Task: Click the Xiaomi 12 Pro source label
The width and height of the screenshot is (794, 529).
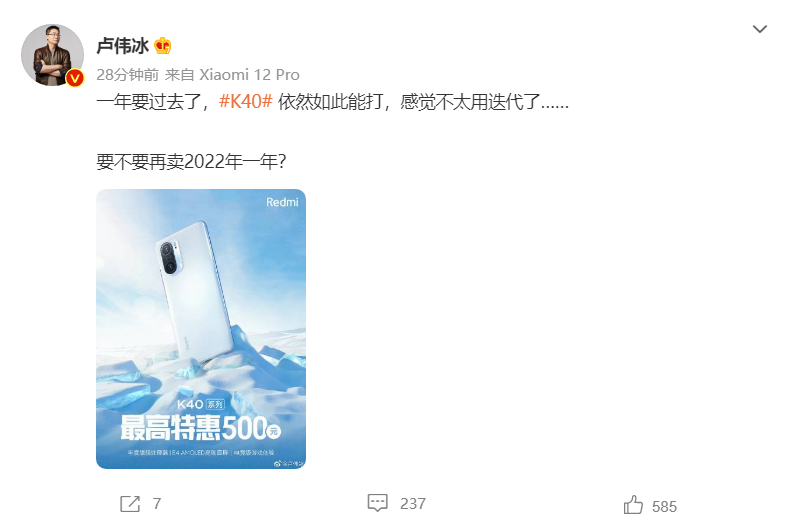Action: pyautogui.click(x=249, y=75)
